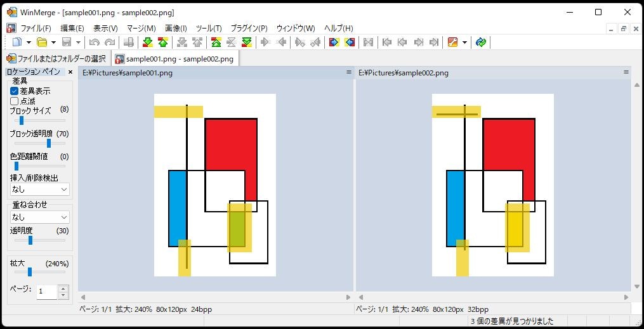This screenshot has height=329, width=644.
Task: Open the 重ね合わせ dropdown
Action: tap(40, 217)
